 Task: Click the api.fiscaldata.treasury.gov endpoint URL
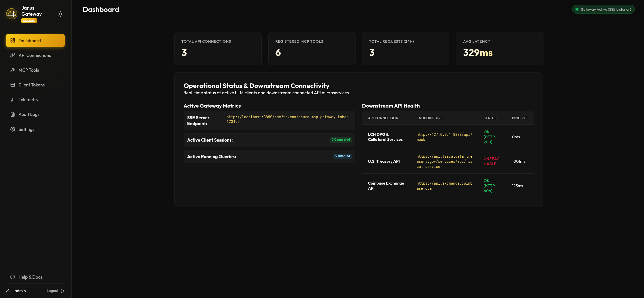tap(444, 161)
